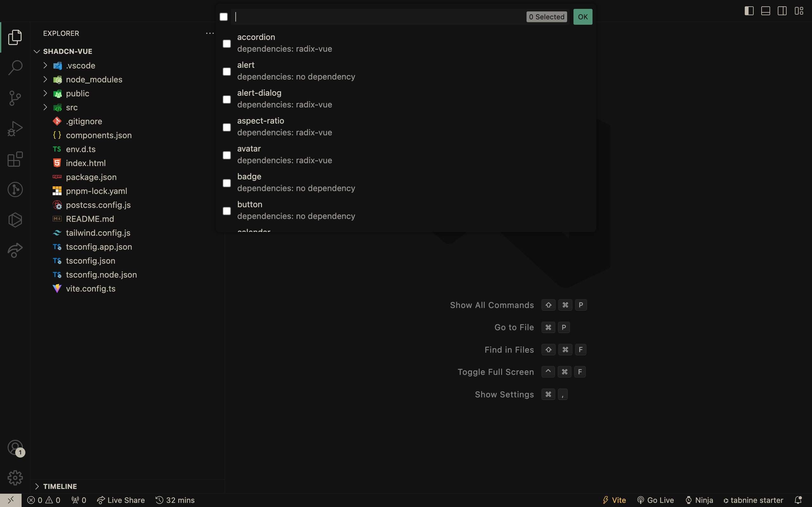Open package.json from the explorer
Screen dimensions: 812x507
click(x=91, y=177)
